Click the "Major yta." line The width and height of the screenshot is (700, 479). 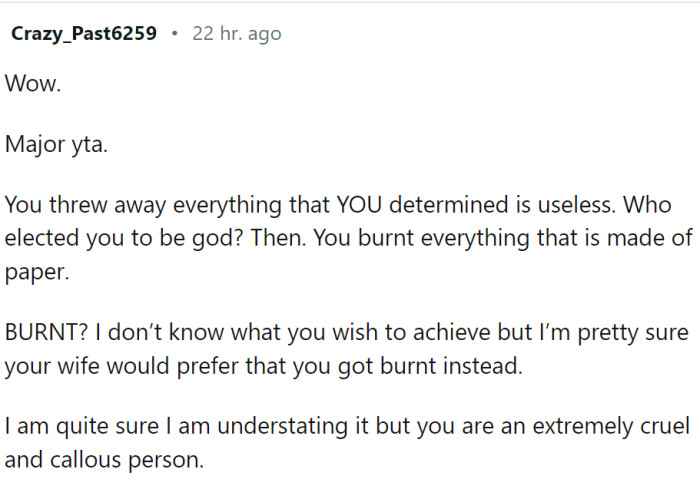[x=55, y=144]
